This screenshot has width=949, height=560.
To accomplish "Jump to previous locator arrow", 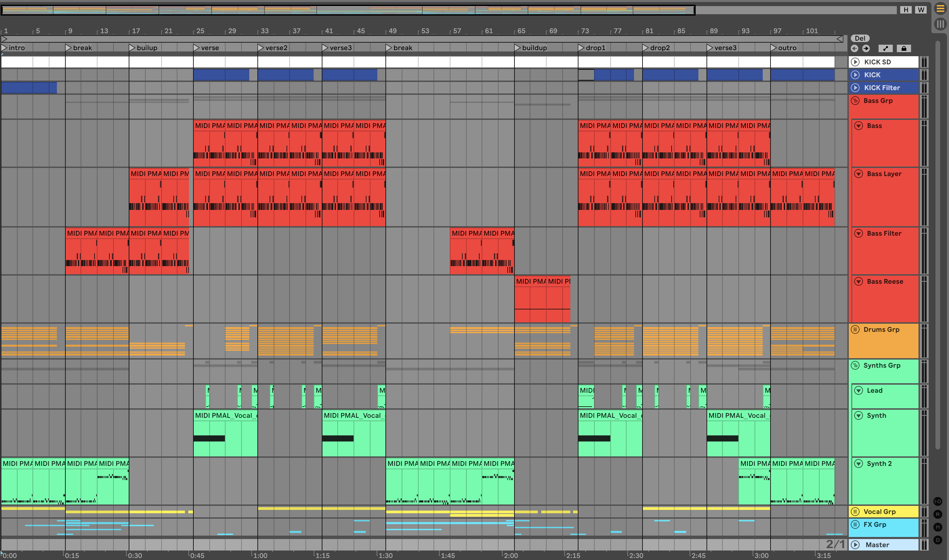I will pyautogui.click(x=855, y=48).
